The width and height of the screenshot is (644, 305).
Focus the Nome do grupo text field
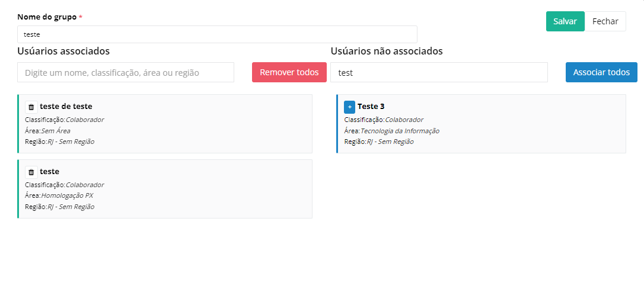click(x=217, y=34)
